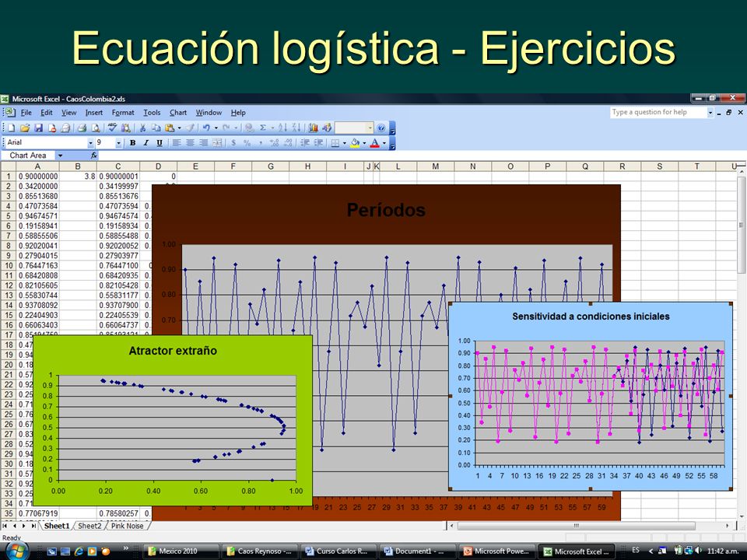Viewport: 747px width, 560px height.
Task: Toggle Bold formatting
Action: tap(132, 142)
